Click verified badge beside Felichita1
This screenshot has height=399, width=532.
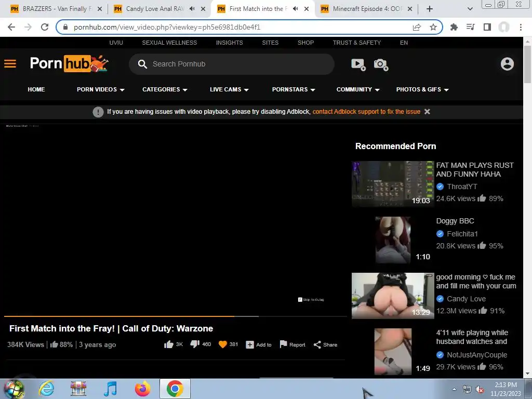(x=440, y=234)
